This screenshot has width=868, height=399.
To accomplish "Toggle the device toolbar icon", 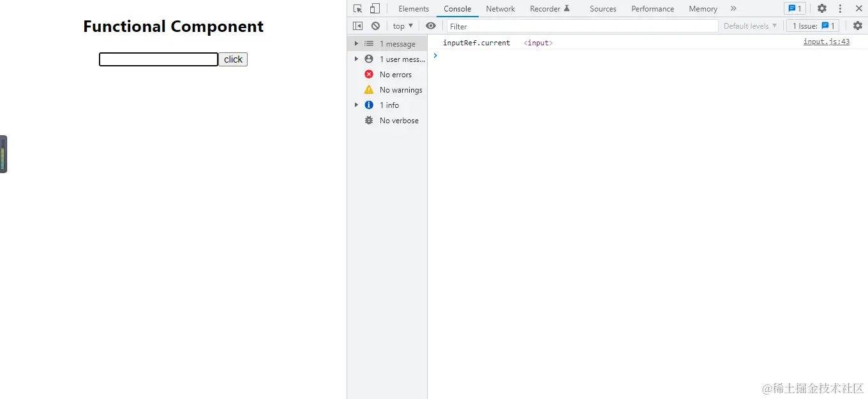I will 375,8.
